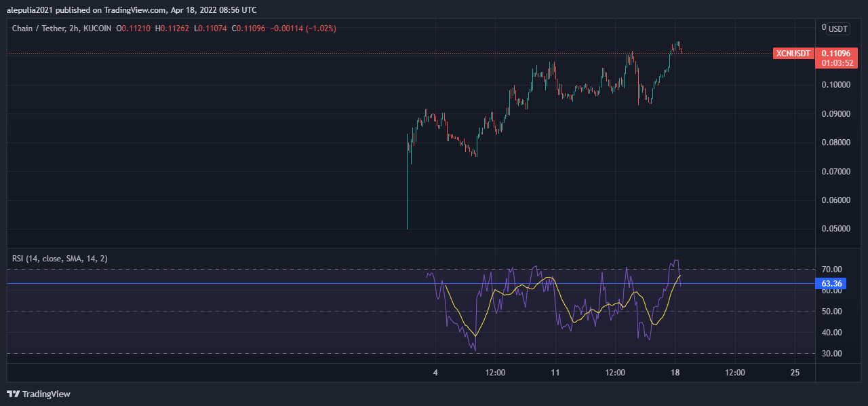This screenshot has width=868, height=406.
Task: Click the XCNUSDT symbol label
Action: click(793, 53)
